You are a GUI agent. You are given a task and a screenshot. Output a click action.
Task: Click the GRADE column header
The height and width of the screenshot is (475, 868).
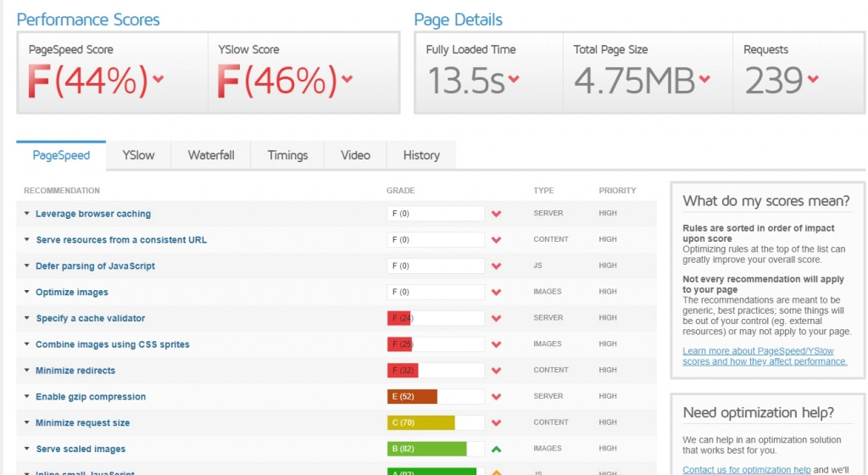(x=400, y=191)
